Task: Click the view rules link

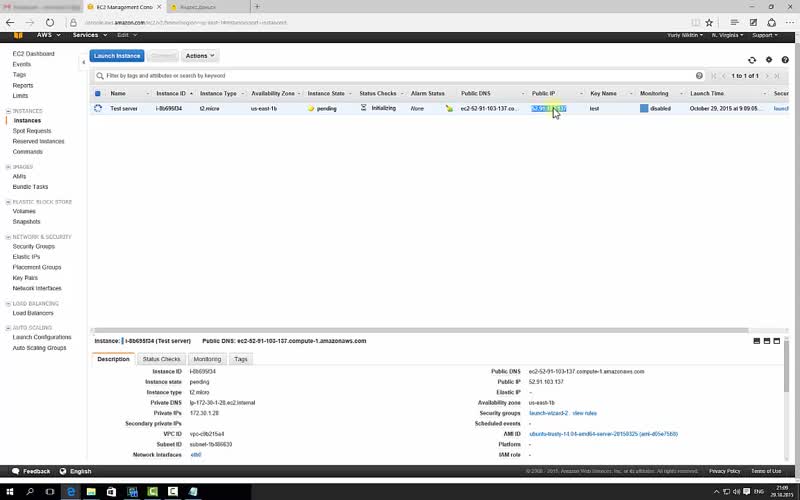Action: (x=584, y=413)
